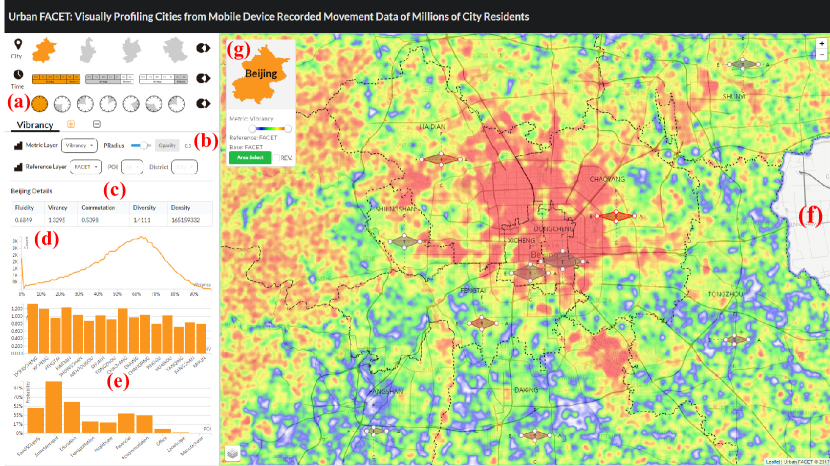Click the Fangshan diamond glyph
The height and width of the screenshot is (466, 830).
tap(375, 431)
